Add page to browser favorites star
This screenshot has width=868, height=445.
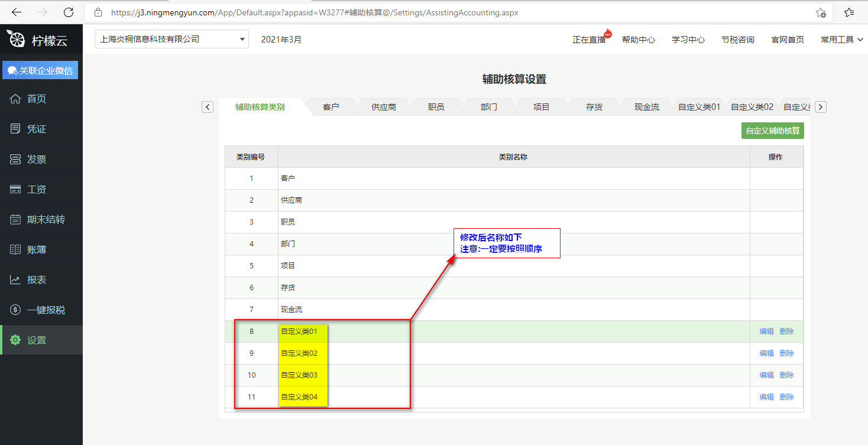(x=821, y=12)
